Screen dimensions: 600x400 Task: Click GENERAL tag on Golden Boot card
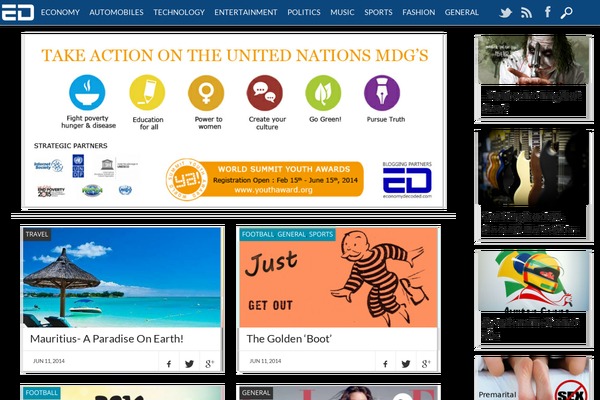point(291,234)
